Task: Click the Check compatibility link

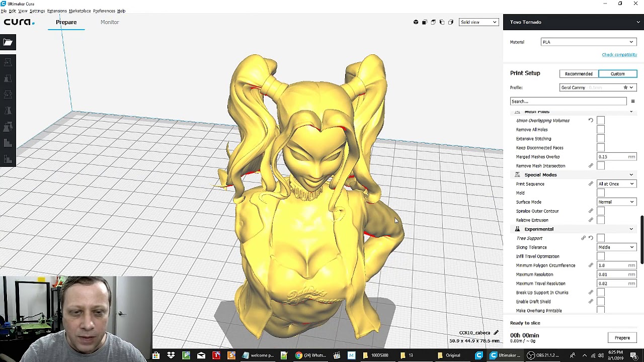Action: point(619,55)
